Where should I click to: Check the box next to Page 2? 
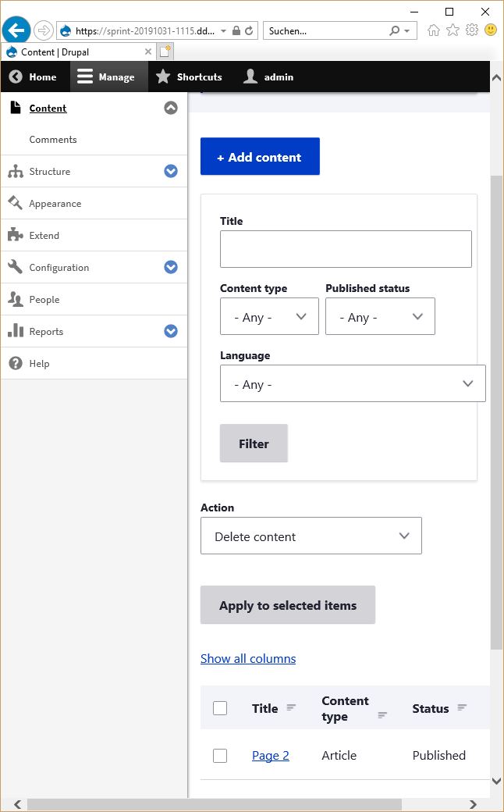pyautogui.click(x=220, y=756)
